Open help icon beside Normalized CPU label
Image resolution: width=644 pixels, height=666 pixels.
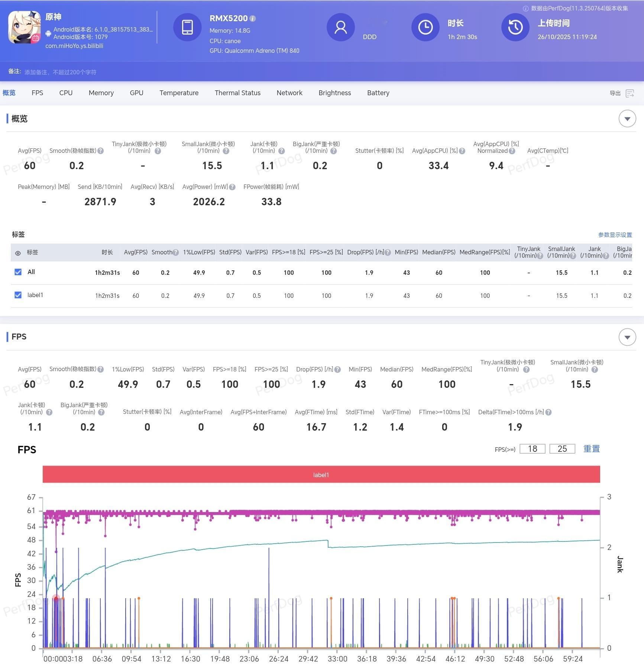coord(512,151)
